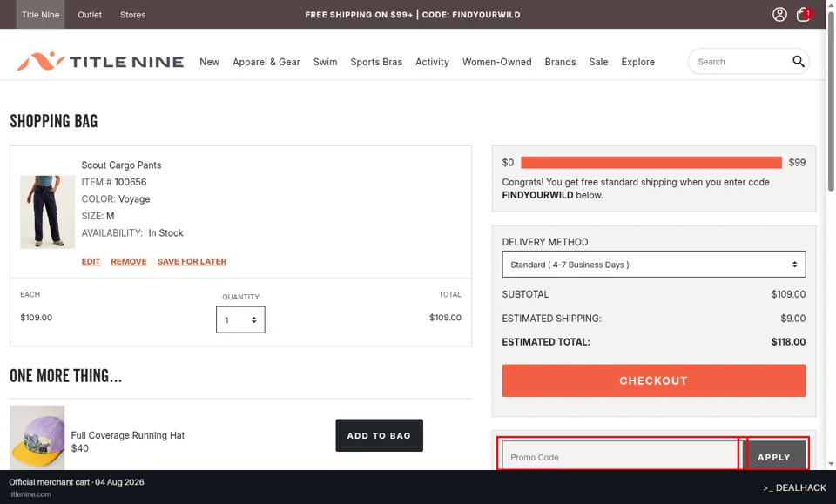The height and width of the screenshot is (504, 836).
Task: Open the Swim menu
Action: pyautogui.click(x=325, y=62)
